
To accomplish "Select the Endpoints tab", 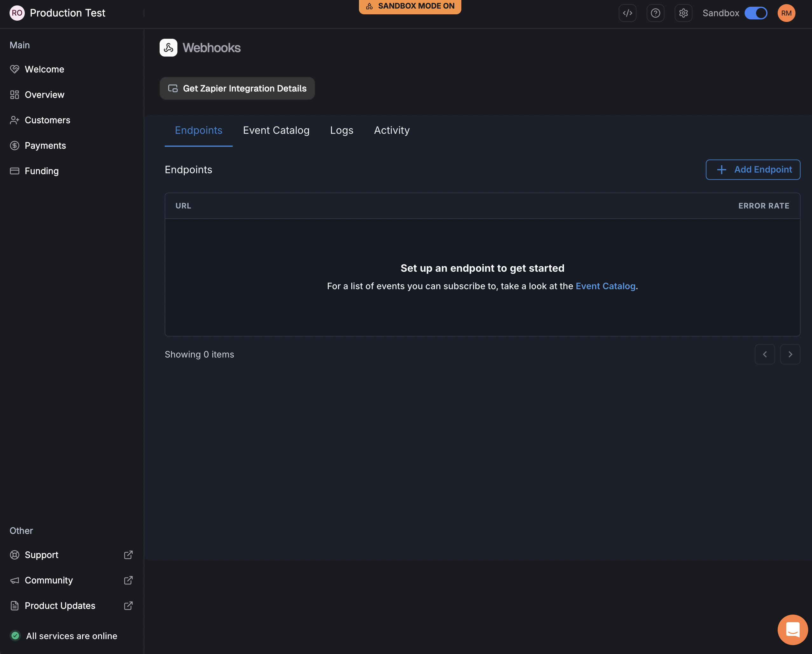I will click(x=199, y=130).
